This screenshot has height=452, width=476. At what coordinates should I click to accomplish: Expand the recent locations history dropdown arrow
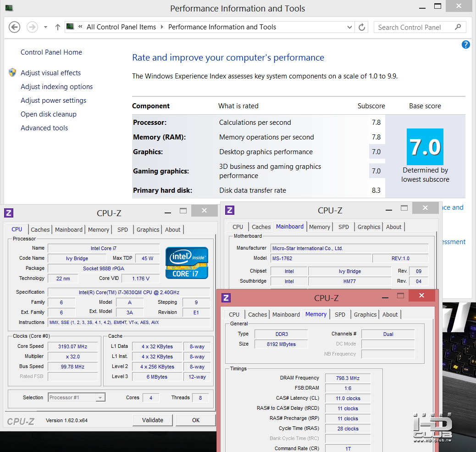[x=45, y=27]
